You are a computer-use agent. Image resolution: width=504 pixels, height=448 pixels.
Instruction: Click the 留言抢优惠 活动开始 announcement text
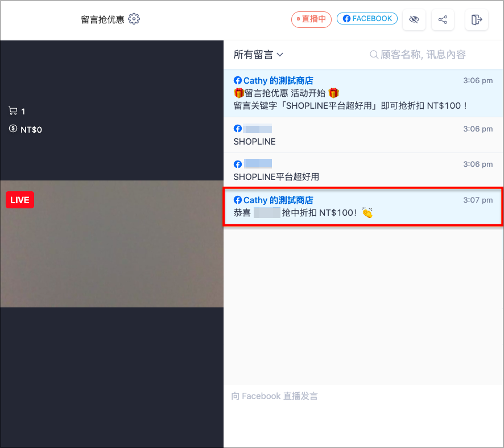pyautogui.click(x=286, y=93)
